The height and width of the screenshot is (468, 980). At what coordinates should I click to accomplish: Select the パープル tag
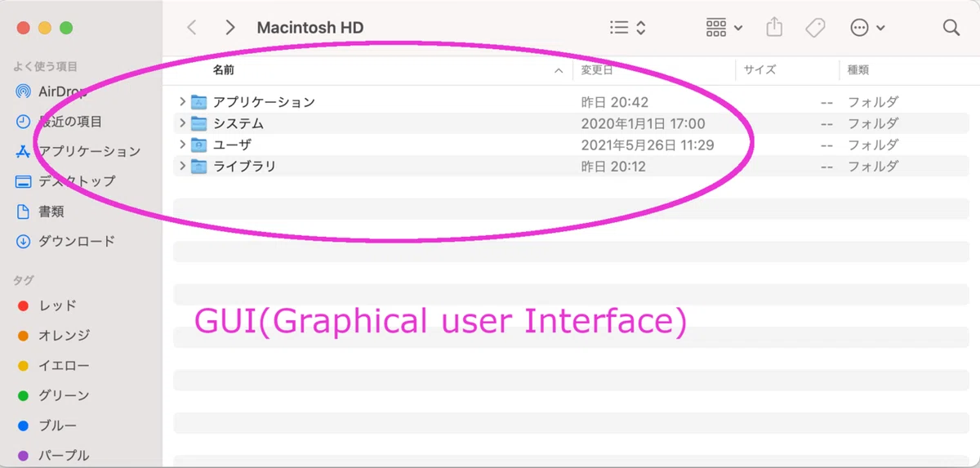tap(54, 456)
